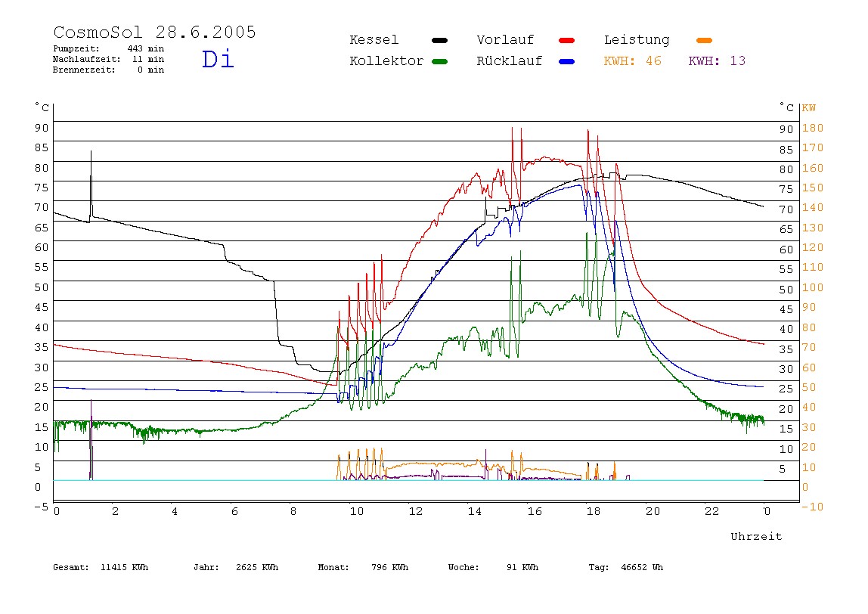The height and width of the screenshot is (614, 868).
Task: Click the '0 min' Brennerzeit value
Action: tap(150, 70)
